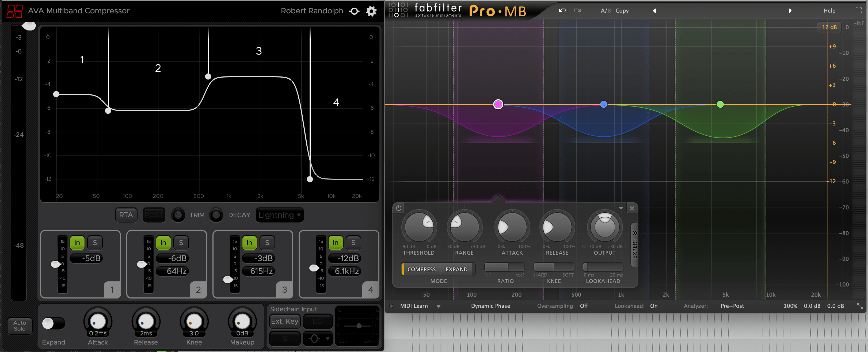The image size is (868, 352).
Task: Solo band 3 with S button
Action: pyautogui.click(x=267, y=243)
